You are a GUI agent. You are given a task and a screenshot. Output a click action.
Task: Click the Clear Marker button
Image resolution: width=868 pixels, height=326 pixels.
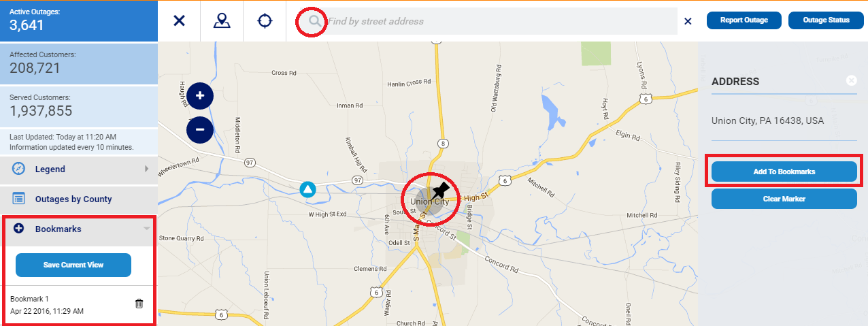[x=784, y=199]
